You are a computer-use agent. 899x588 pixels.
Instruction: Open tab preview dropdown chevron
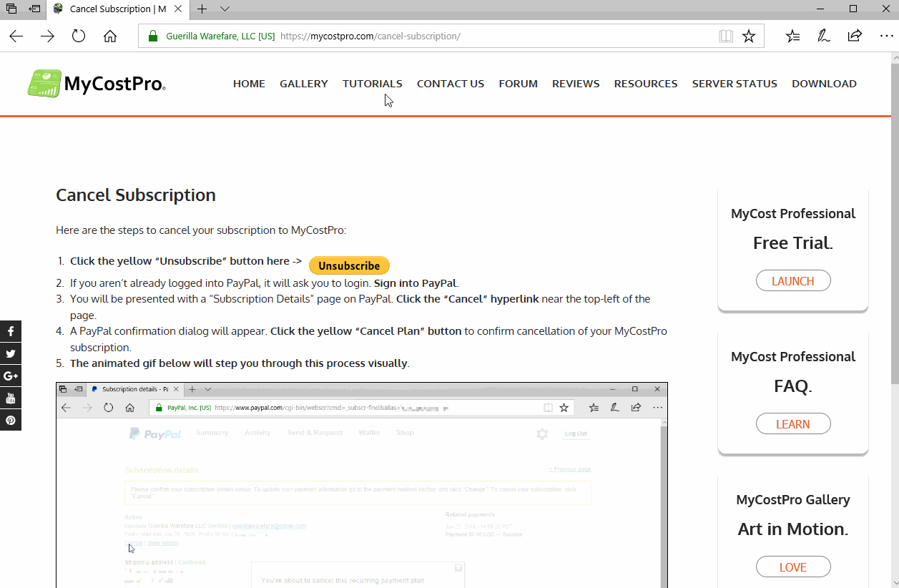click(225, 9)
